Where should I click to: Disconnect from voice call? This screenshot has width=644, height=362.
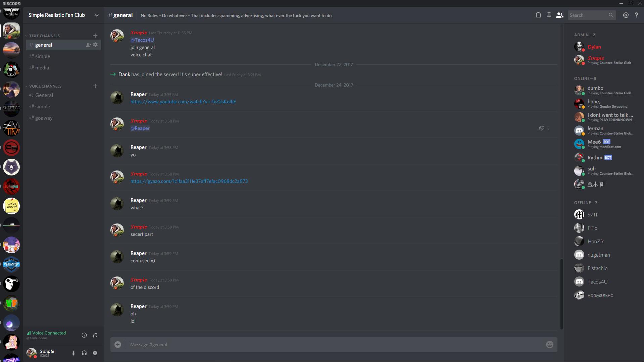pos(95,335)
